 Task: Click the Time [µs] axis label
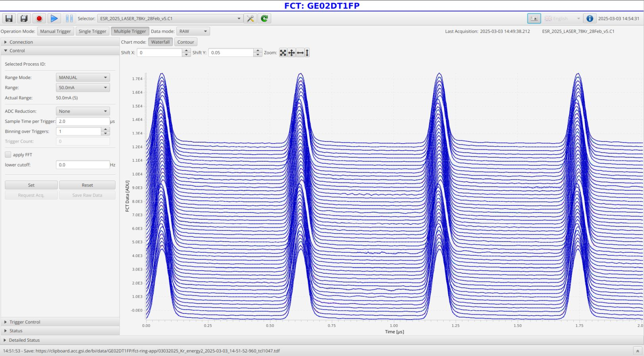coord(394,332)
